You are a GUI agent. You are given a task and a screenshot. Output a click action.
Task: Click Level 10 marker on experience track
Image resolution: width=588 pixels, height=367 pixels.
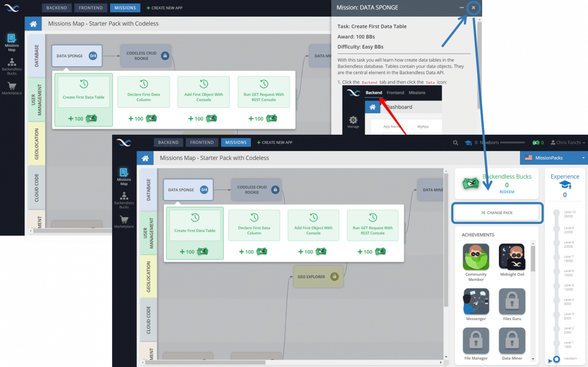click(x=556, y=213)
